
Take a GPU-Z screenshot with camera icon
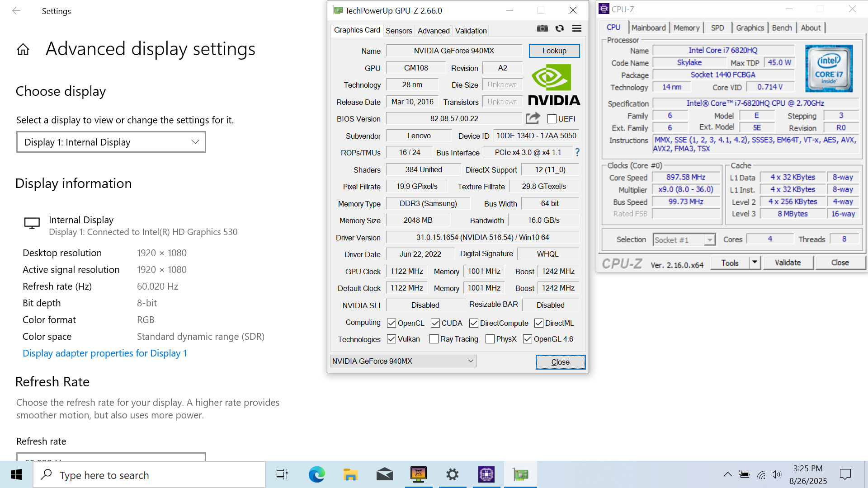542,28
